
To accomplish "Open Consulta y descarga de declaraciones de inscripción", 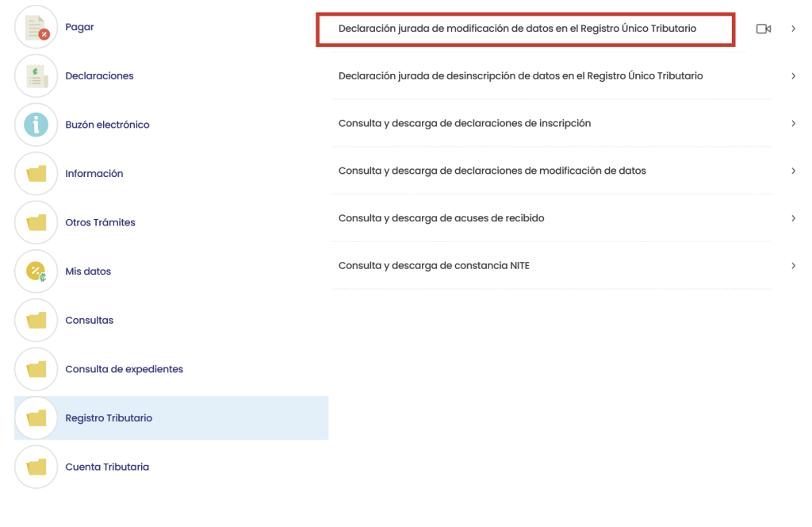I will pos(464,123).
